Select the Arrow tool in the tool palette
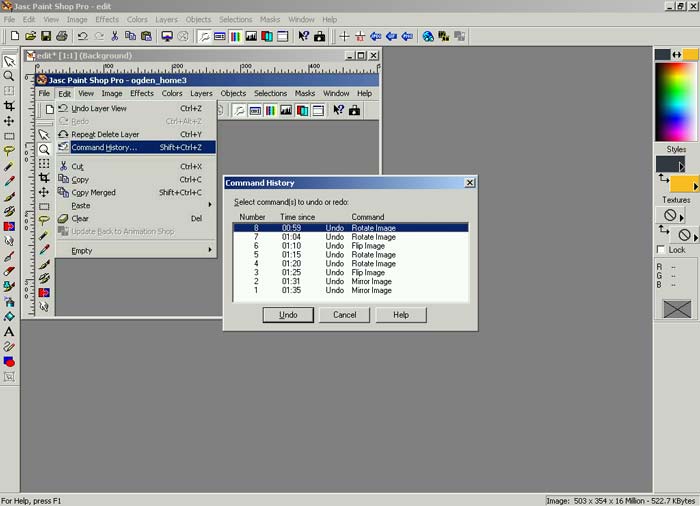The height and width of the screenshot is (506, 700). (9, 61)
